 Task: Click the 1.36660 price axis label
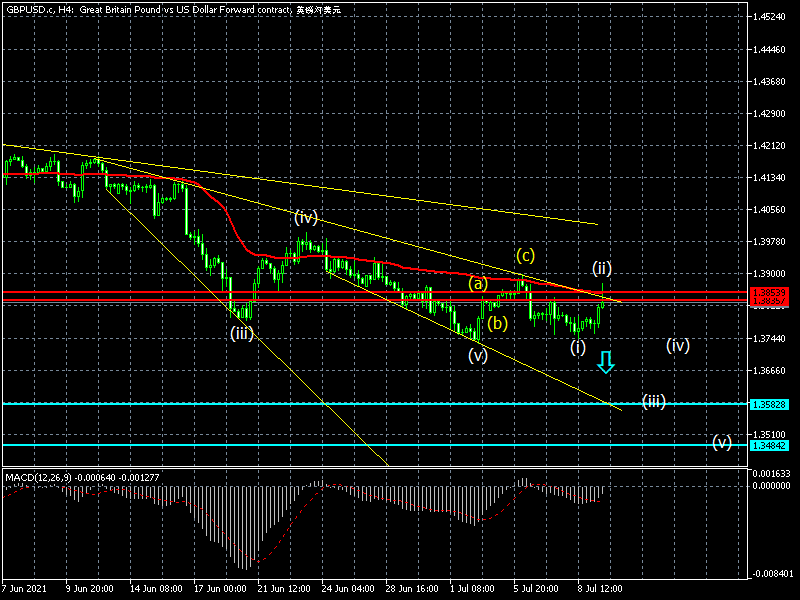click(769, 370)
